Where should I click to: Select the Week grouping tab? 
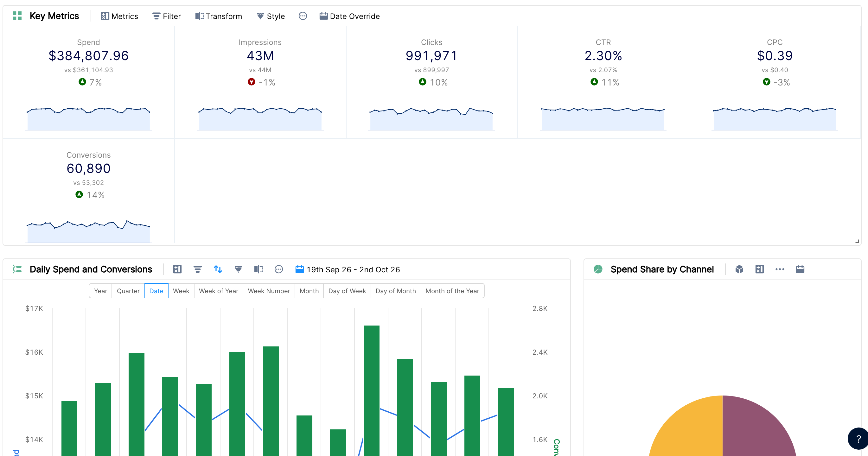[x=181, y=291]
